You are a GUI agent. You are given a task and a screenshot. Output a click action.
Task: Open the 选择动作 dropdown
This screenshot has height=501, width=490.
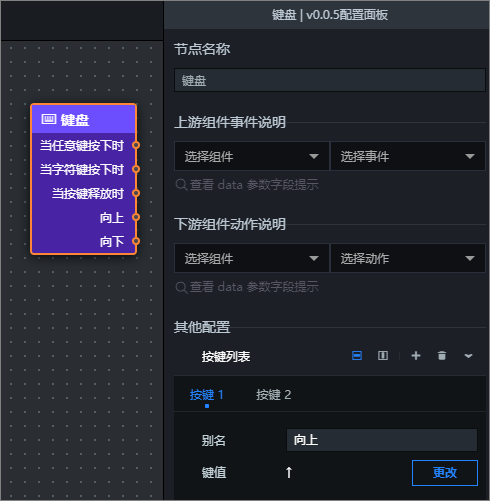pyautogui.click(x=408, y=258)
